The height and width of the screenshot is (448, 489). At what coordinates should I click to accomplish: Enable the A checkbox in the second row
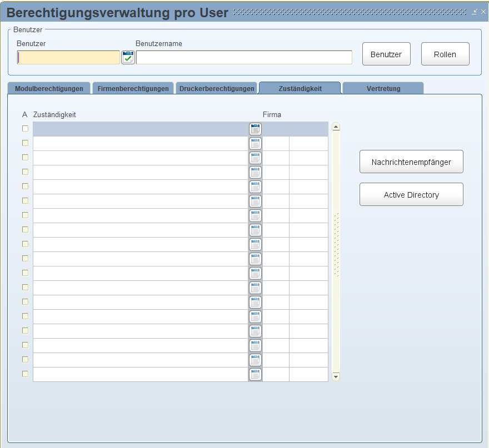(25, 143)
